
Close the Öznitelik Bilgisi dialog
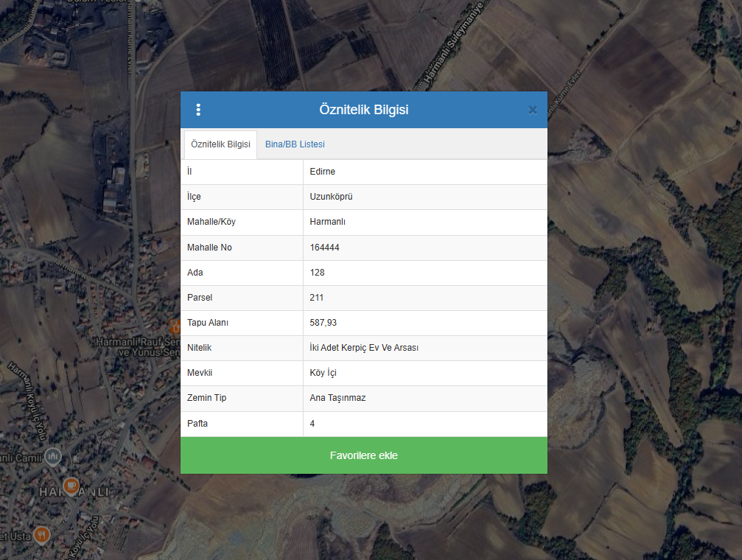tap(532, 111)
